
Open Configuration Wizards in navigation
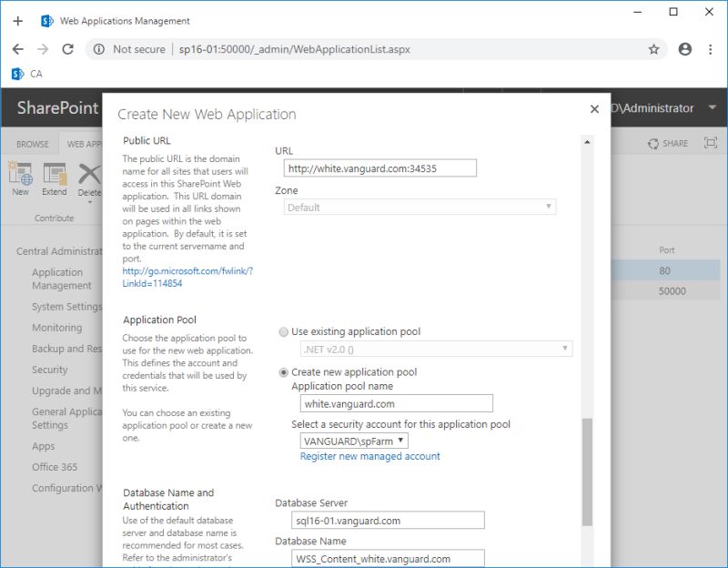click(x=66, y=488)
